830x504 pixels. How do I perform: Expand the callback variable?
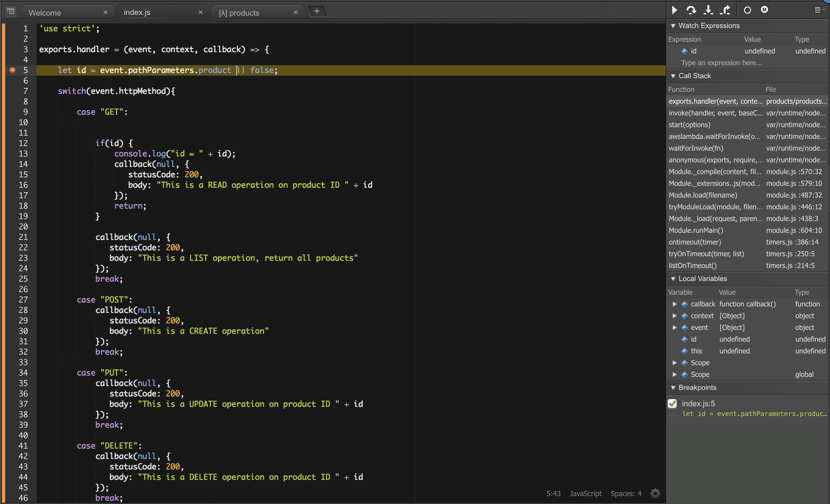674,304
